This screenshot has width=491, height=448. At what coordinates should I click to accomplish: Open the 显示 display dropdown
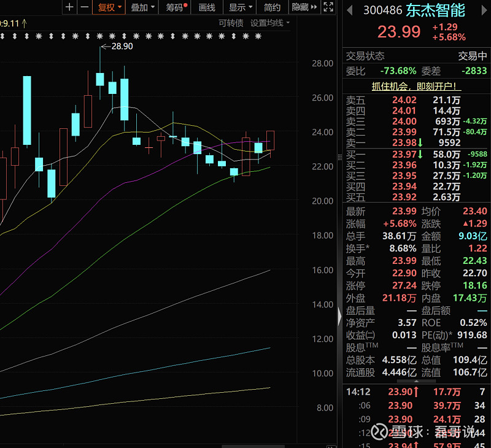tap(240, 7)
